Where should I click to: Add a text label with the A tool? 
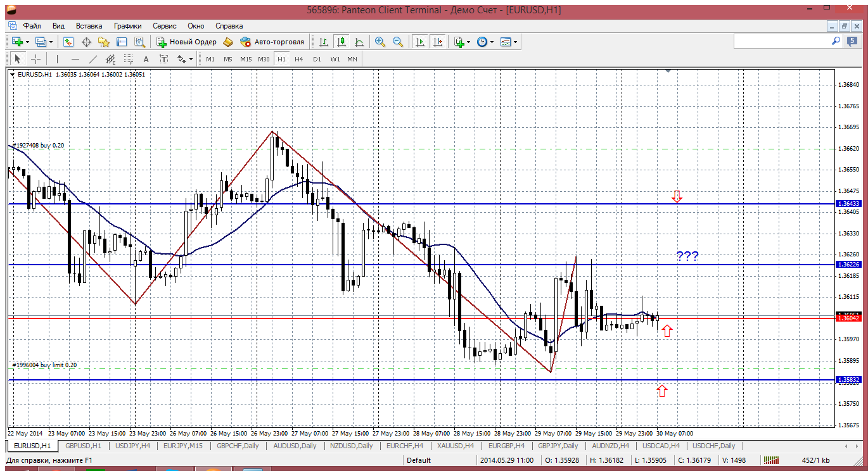[x=146, y=59]
